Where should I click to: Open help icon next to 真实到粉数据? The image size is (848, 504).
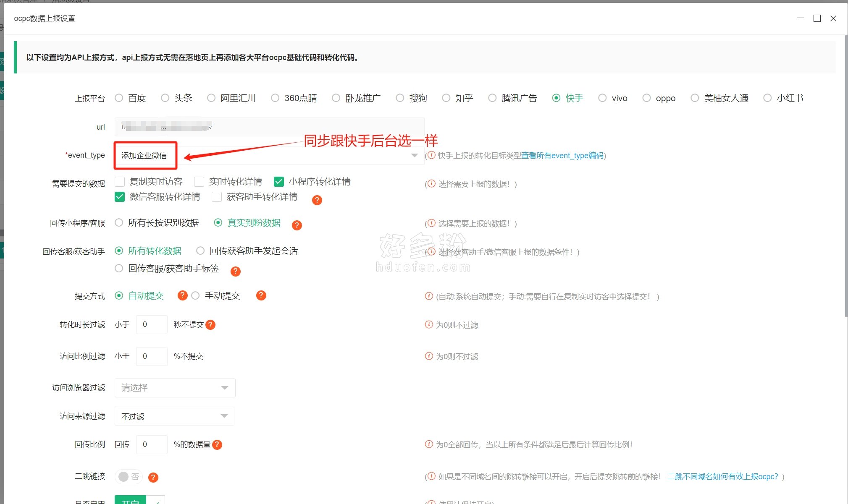(297, 225)
